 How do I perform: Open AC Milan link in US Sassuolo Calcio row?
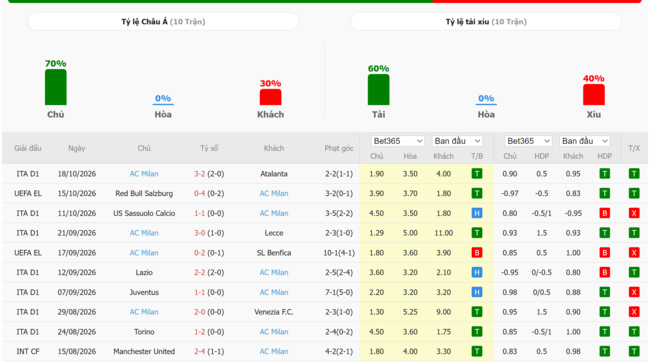pyautogui.click(x=274, y=213)
